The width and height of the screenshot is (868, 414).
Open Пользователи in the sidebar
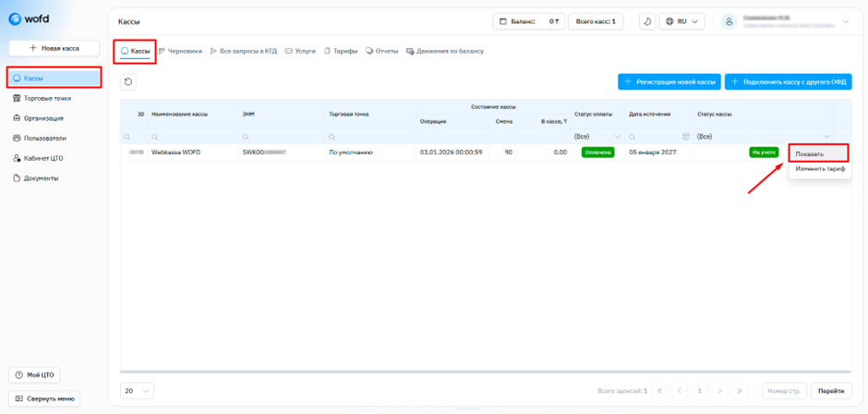40,138
